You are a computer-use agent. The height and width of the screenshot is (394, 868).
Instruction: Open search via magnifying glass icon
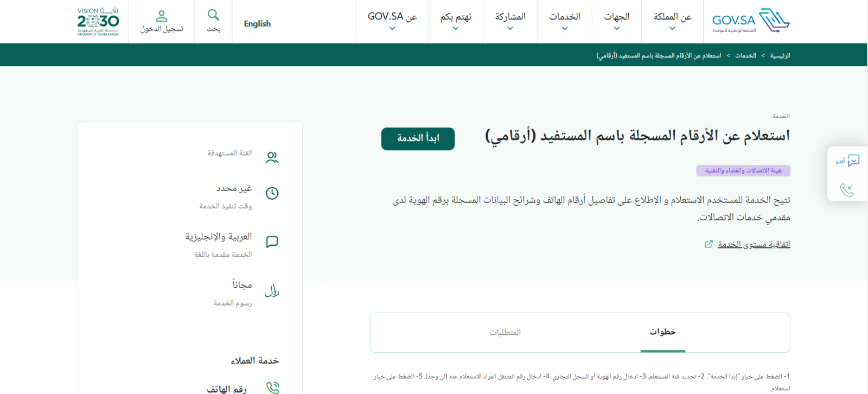[x=213, y=15]
